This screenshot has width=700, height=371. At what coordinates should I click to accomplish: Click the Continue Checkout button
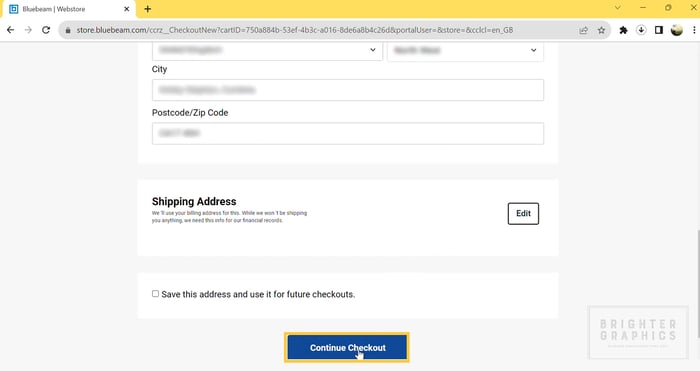coord(347,347)
